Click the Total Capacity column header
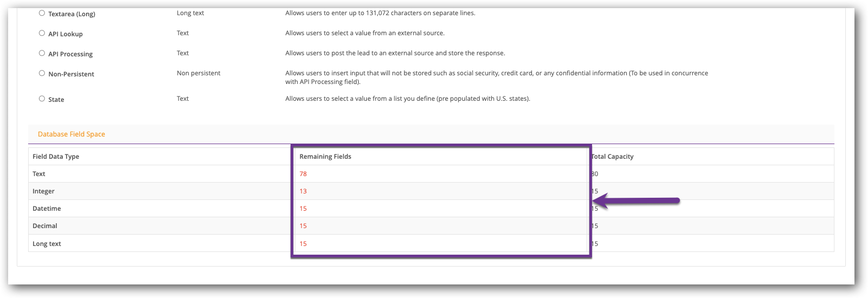This screenshot has height=298, width=868. tap(613, 157)
